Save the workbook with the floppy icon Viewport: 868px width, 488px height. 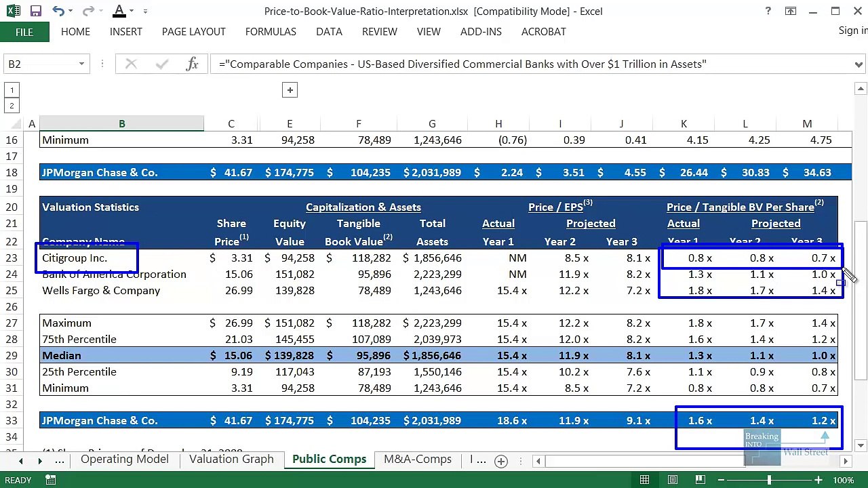tap(36, 11)
